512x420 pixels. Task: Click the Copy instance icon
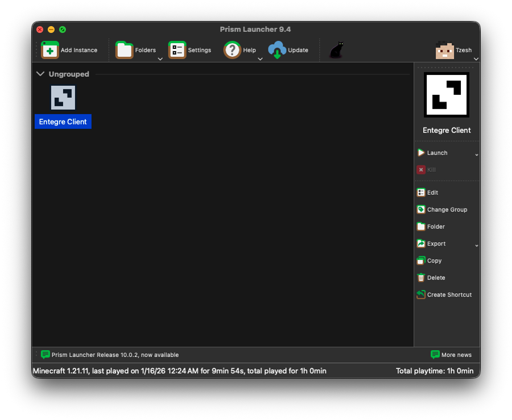421,260
